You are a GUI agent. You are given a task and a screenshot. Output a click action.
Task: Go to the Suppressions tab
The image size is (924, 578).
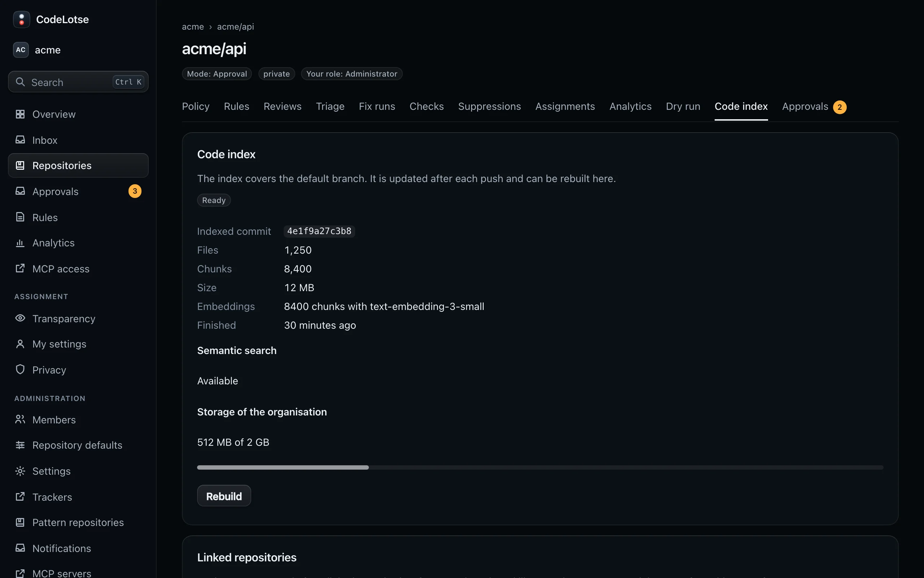489,106
